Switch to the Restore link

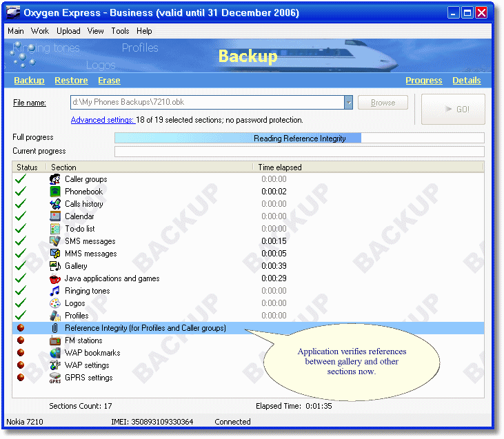[71, 81]
